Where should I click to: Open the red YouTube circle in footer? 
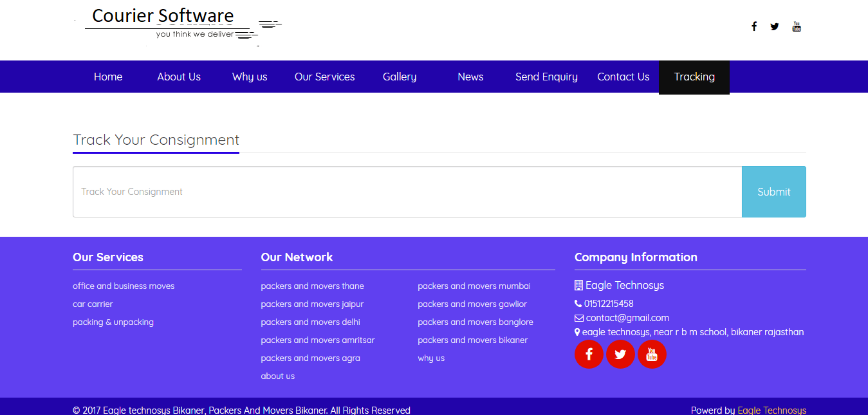(x=652, y=355)
